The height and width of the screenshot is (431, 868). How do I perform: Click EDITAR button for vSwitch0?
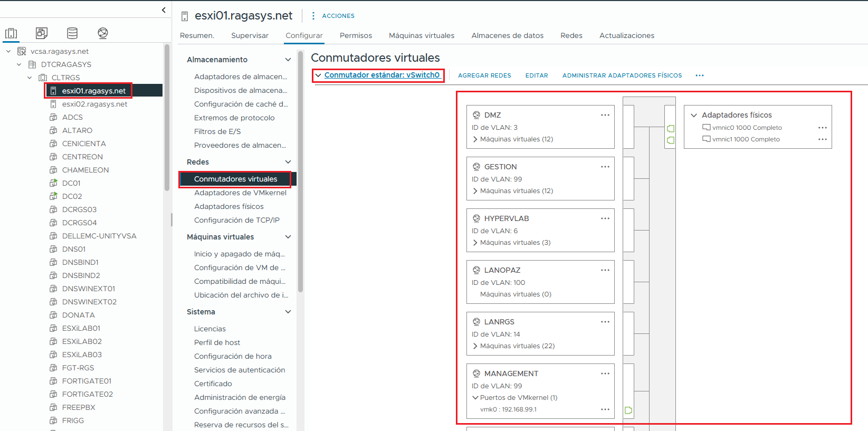coord(537,75)
